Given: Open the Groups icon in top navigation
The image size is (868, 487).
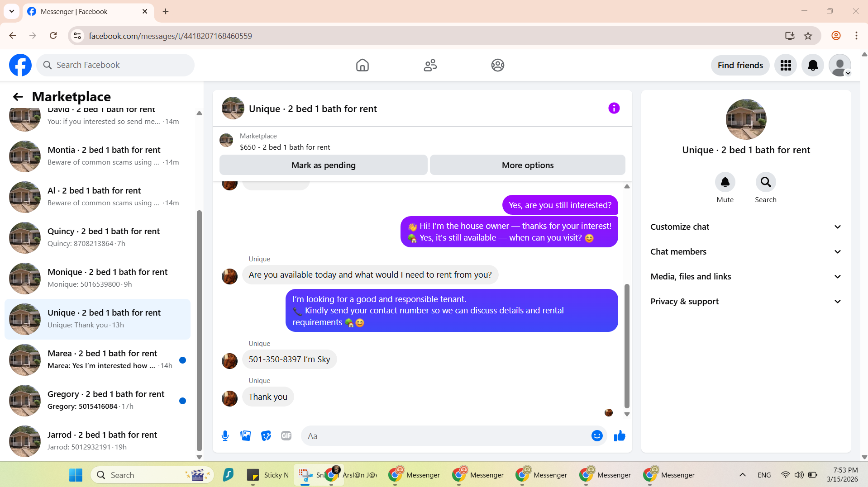Looking at the screenshot, I should click(497, 65).
